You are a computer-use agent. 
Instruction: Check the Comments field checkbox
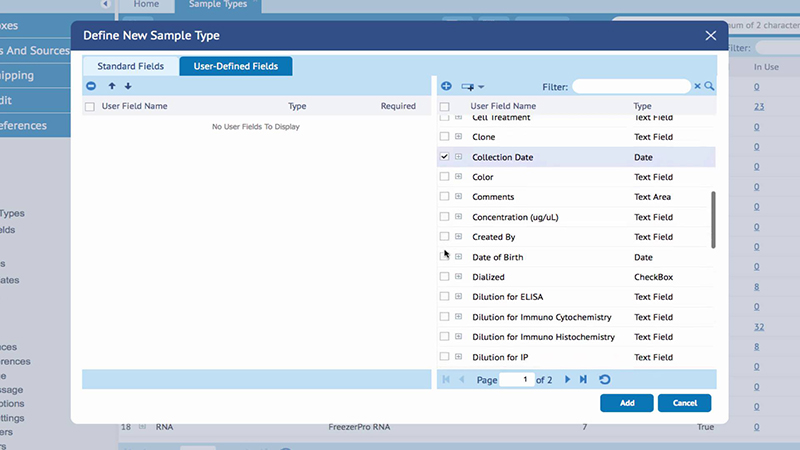445,197
